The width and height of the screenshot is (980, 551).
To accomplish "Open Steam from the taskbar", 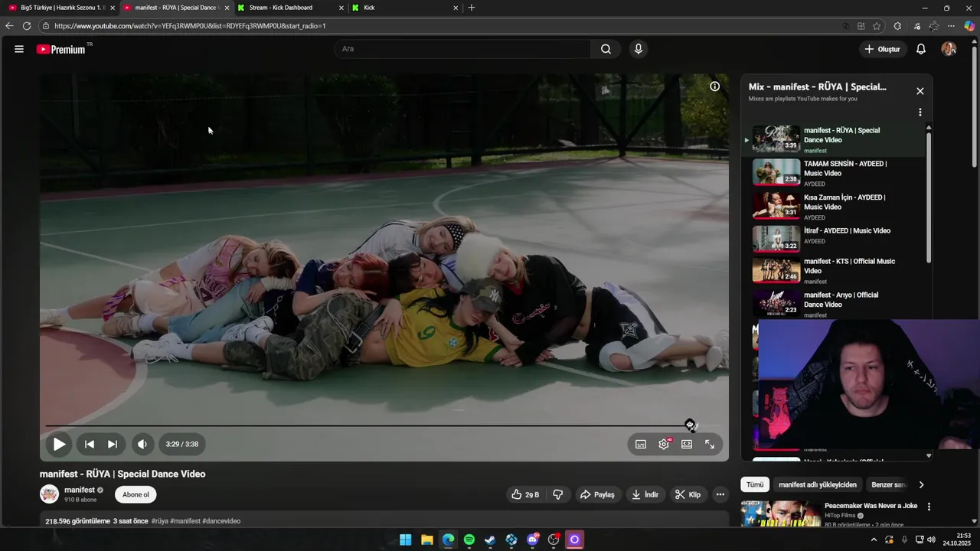I will click(490, 540).
